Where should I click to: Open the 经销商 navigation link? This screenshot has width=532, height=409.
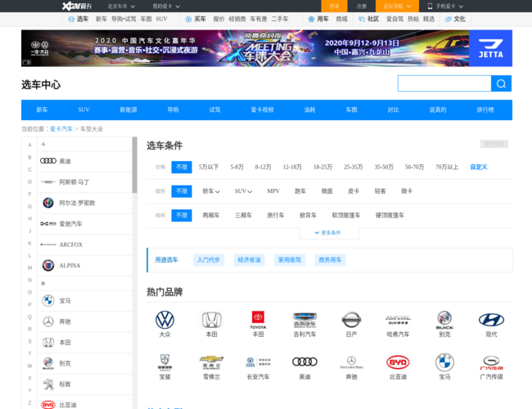pos(237,19)
